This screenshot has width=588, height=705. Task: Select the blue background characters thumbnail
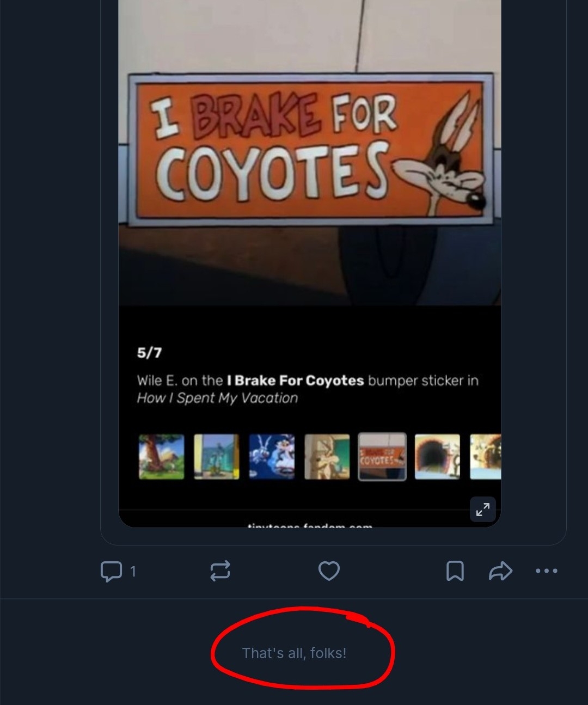click(x=272, y=457)
